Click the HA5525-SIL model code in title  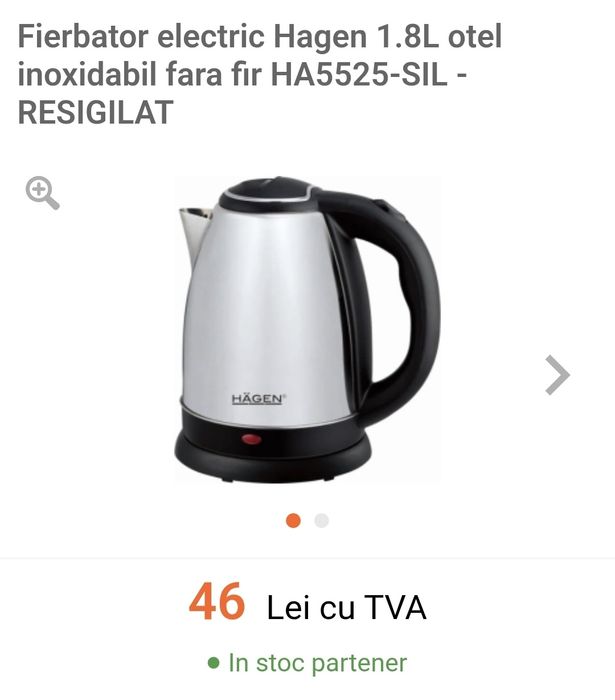pyautogui.click(x=359, y=74)
